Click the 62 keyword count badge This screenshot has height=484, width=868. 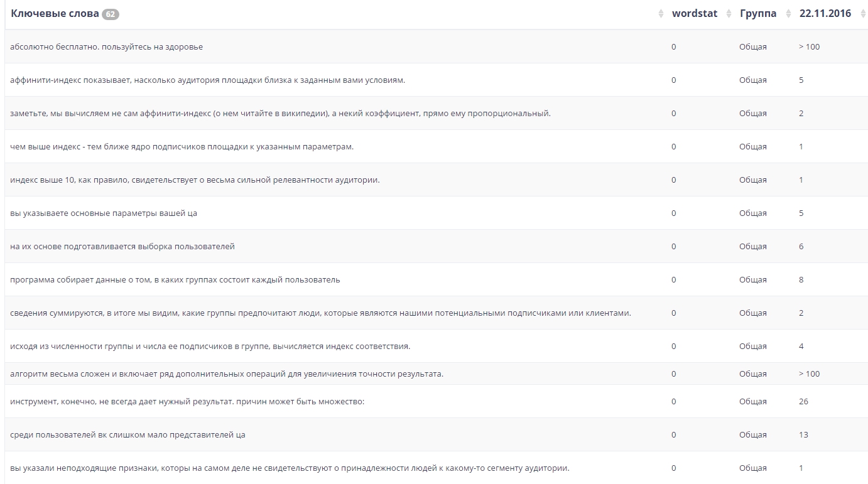(111, 14)
